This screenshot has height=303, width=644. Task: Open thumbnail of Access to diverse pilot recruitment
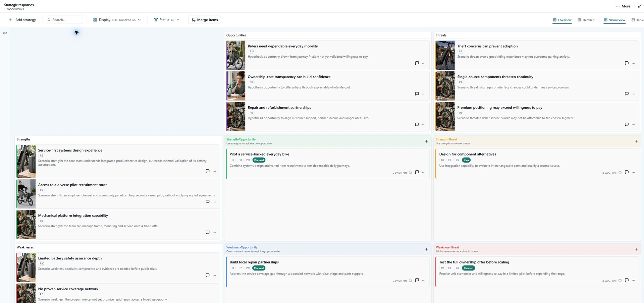(26, 194)
